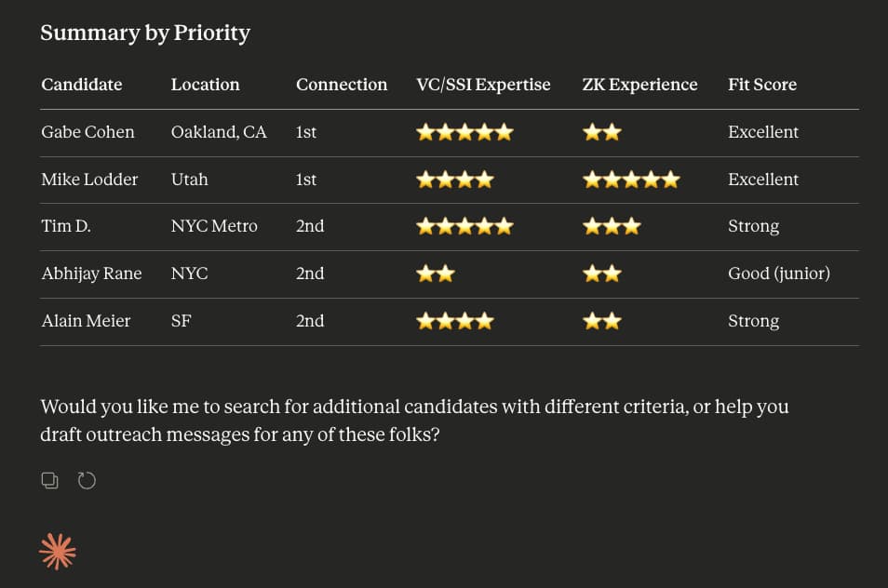
Task: Click Tim D.'s VC/SSI star rating
Action: click(464, 226)
